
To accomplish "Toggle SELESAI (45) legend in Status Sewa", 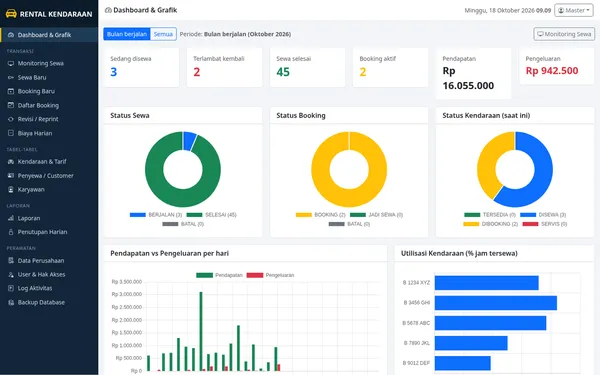I will click(x=212, y=215).
